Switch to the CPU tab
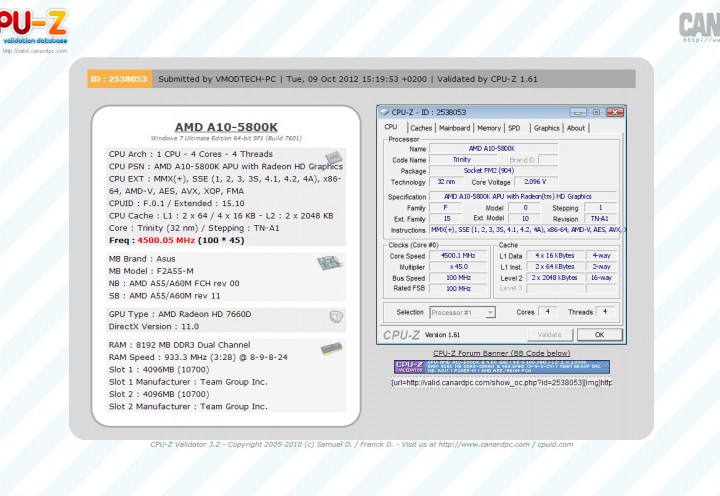 pyautogui.click(x=391, y=127)
